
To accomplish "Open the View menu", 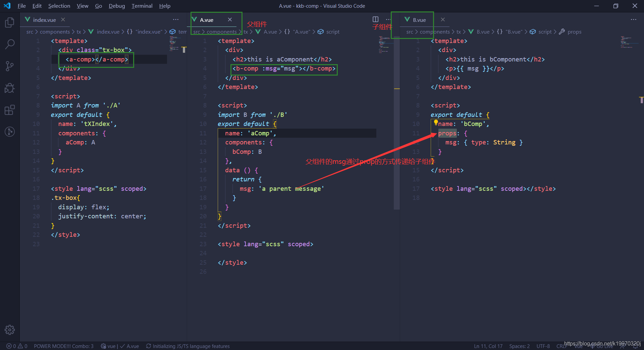I will click(x=83, y=6).
